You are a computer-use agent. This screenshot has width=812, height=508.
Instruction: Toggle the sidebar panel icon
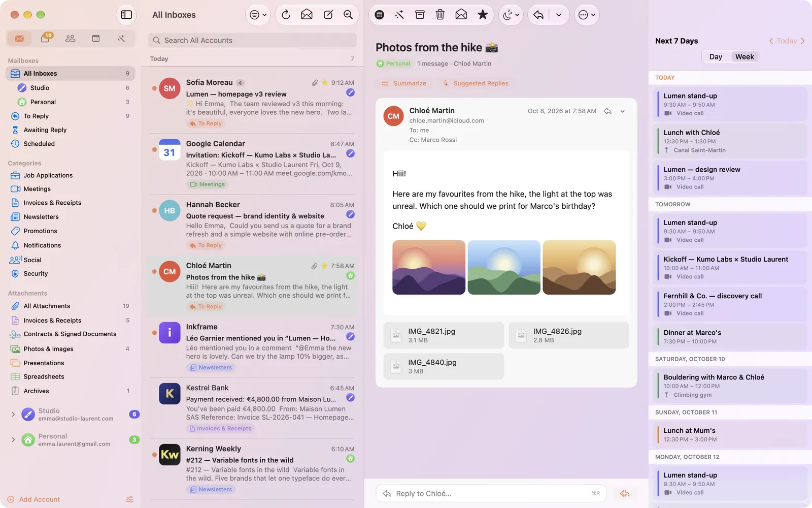pos(126,15)
